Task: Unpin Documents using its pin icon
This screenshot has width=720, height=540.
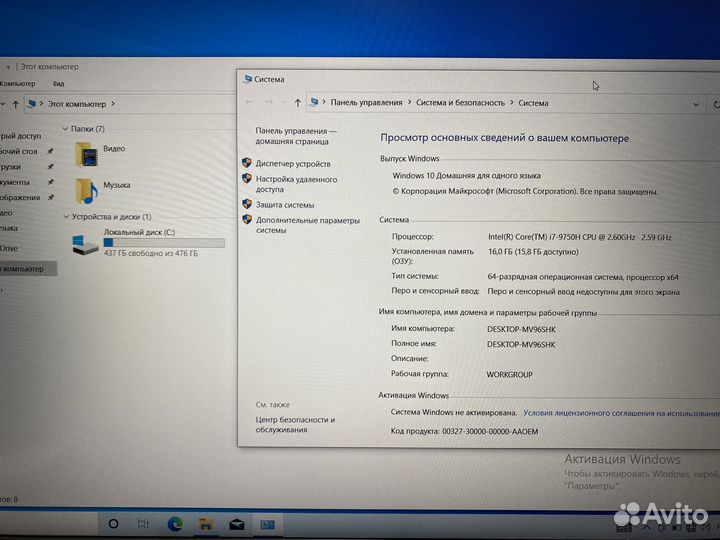Action: (51, 182)
